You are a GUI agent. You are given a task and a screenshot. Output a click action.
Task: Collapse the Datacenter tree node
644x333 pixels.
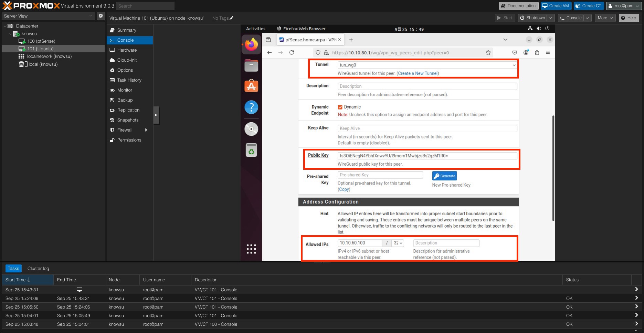coord(5,26)
